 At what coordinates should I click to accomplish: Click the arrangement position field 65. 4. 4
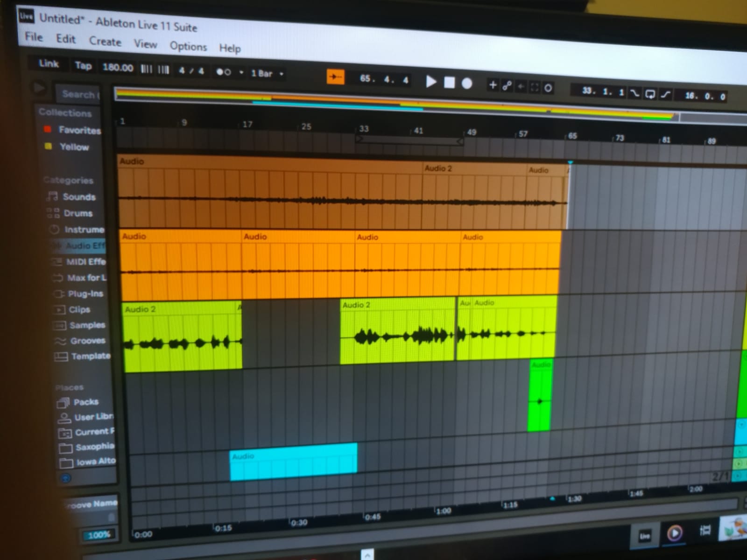(384, 79)
